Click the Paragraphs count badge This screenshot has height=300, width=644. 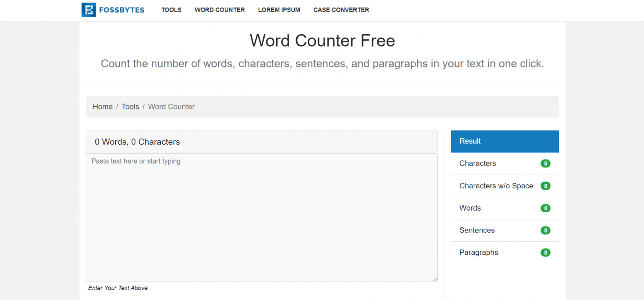[545, 253]
